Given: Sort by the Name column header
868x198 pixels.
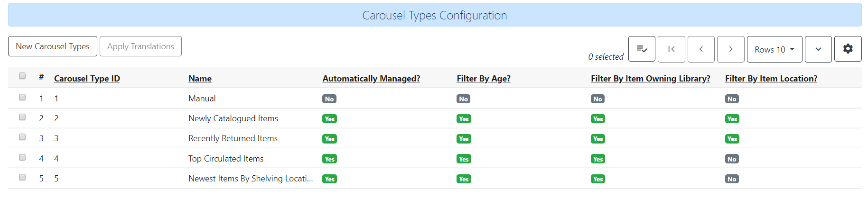Looking at the screenshot, I should (x=200, y=79).
